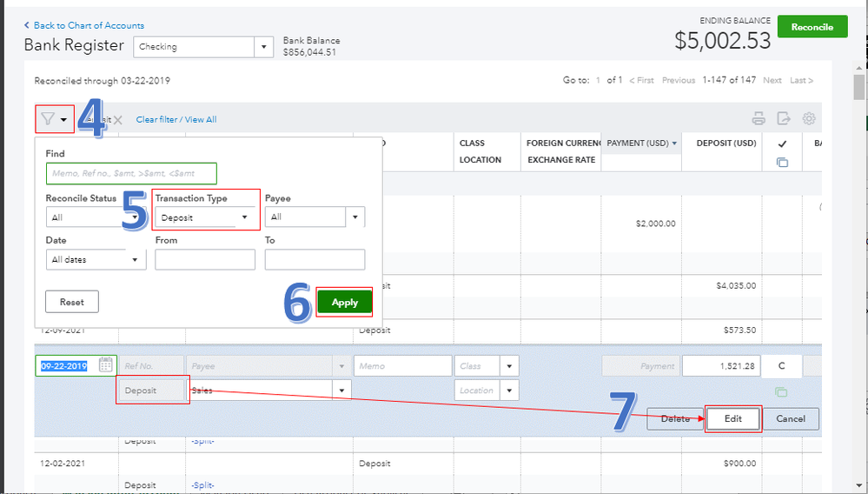Click the Deposit type field in edited row

tap(151, 391)
